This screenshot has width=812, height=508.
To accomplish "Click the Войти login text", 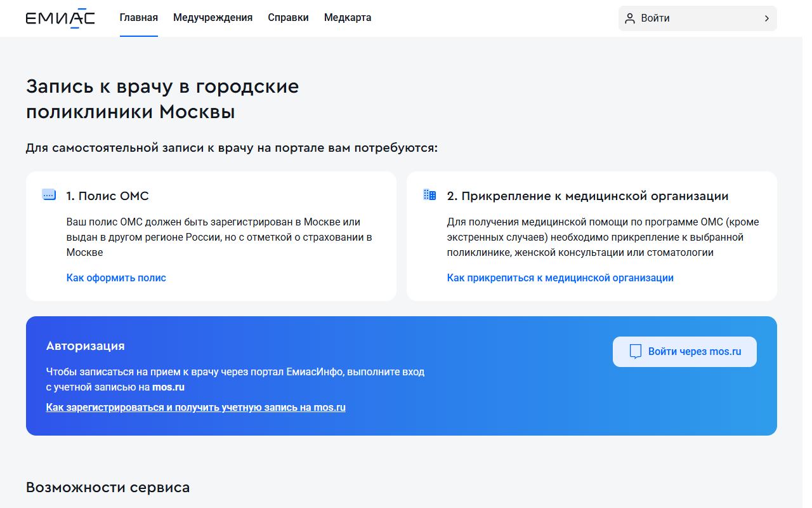I will coord(655,18).
